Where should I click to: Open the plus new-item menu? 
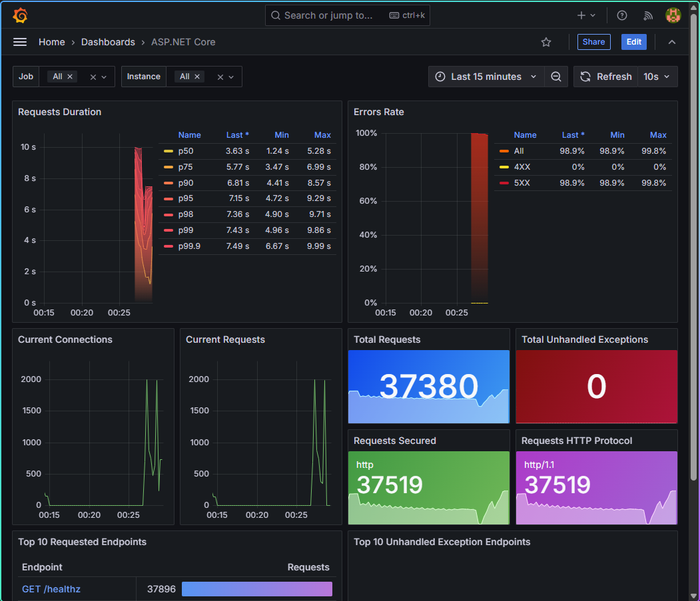[x=581, y=15]
